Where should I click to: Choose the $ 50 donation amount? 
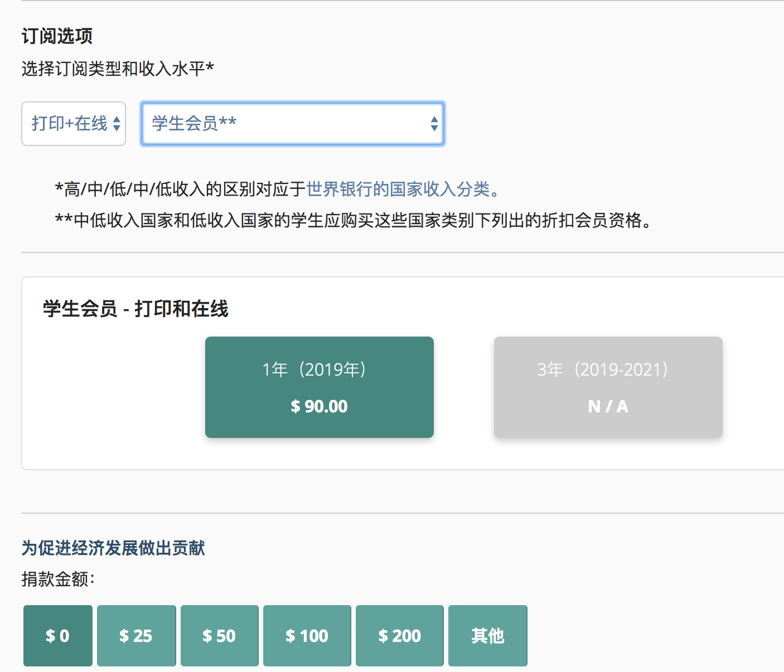[219, 636]
